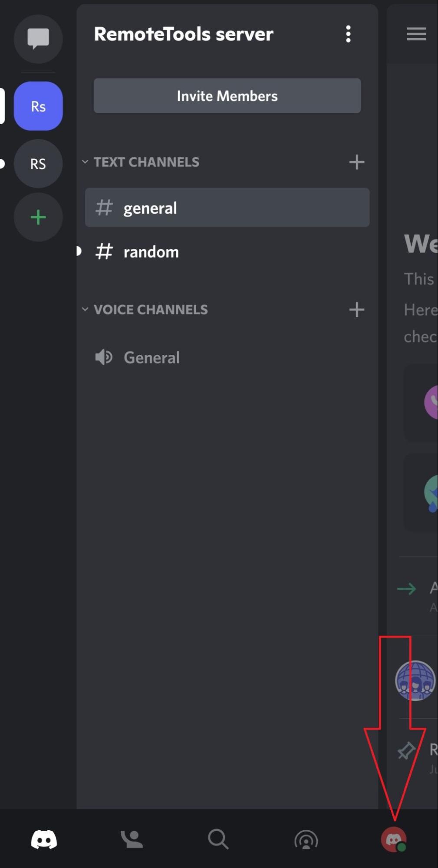The height and width of the screenshot is (868, 438).
Task: Open the Search tab
Action: (218, 839)
